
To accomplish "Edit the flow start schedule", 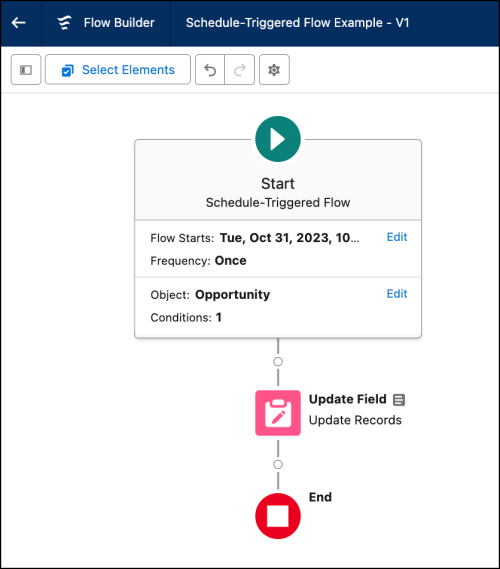I will [397, 237].
